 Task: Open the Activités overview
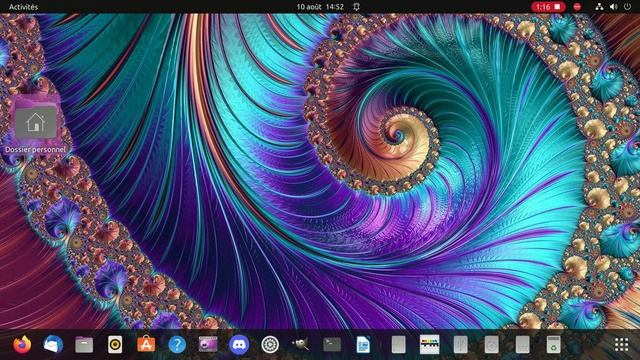tap(23, 7)
